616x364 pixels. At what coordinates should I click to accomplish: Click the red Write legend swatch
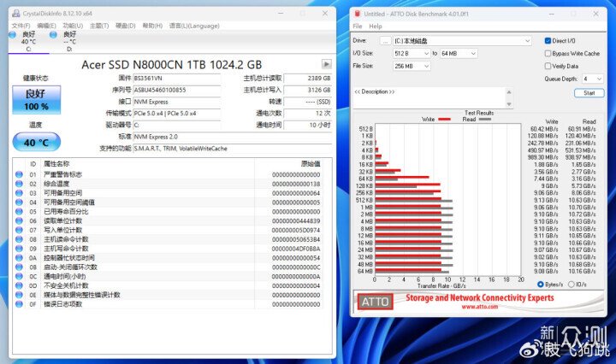[x=444, y=120]
